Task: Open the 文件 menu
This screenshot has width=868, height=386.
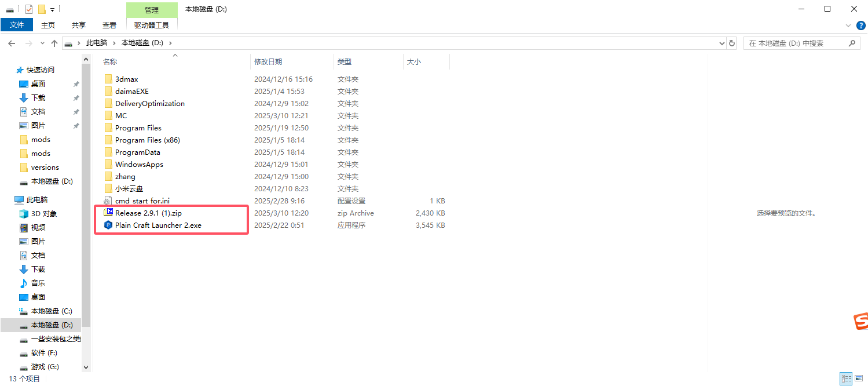Action: (17, 26)
